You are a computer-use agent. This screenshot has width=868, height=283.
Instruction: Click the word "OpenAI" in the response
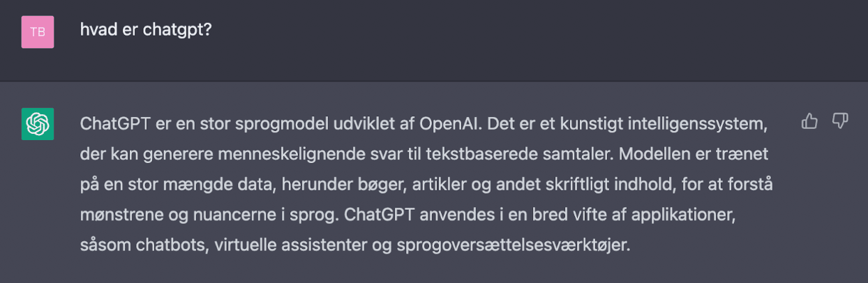click(x=449, y=125)
